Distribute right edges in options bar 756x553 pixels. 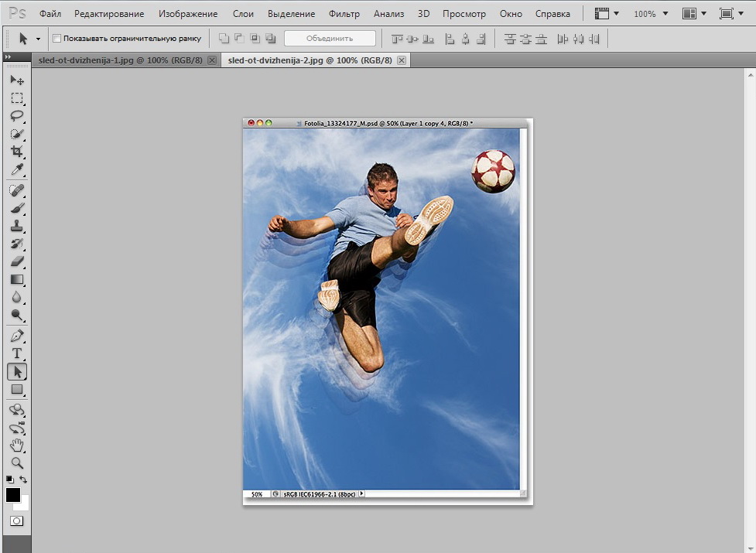(x=594, y=39)
